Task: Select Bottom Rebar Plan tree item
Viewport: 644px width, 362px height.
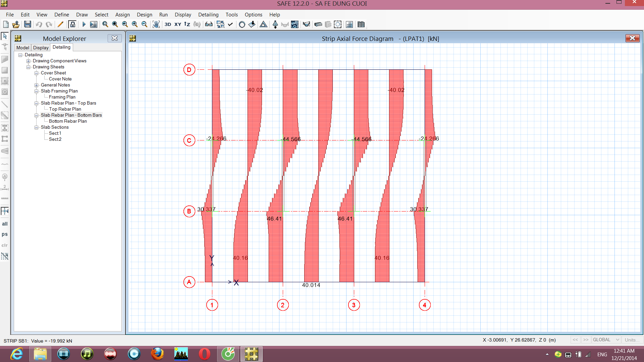Action: [68, 121]
